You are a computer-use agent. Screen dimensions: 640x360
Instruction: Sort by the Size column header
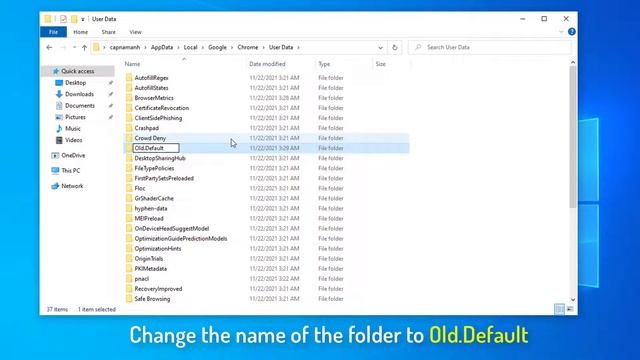coord(380,64)
